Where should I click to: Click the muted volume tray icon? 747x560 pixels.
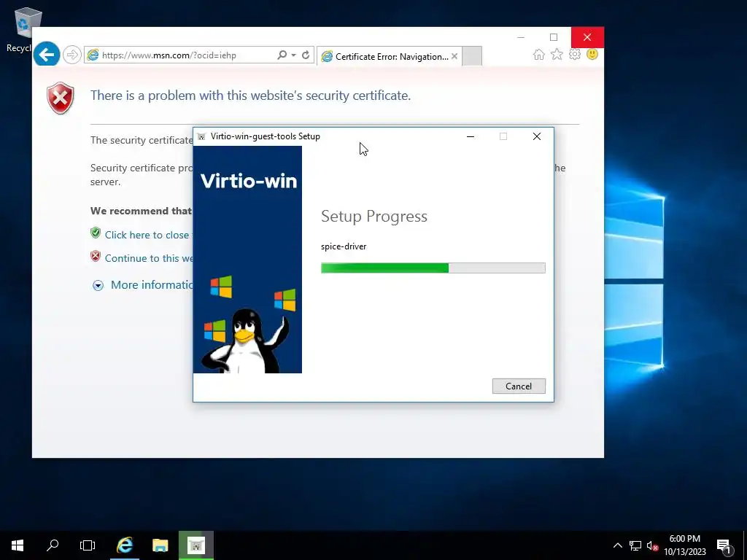tap(652, 545)
